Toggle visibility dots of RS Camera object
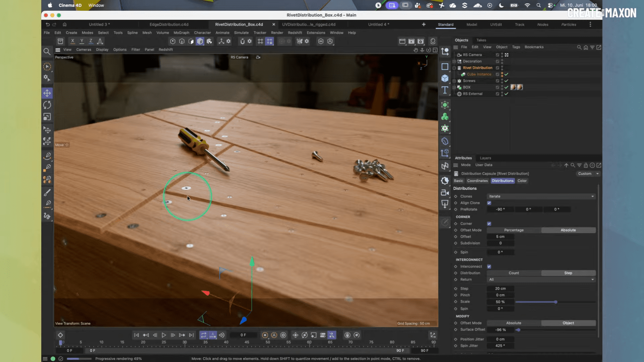 [502, 55]
